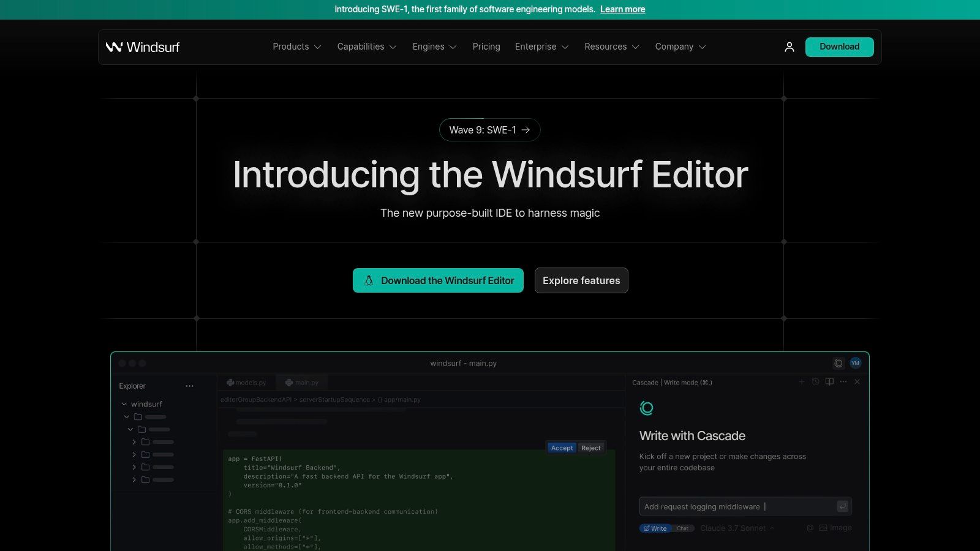Reject the suggested code change

(591, 448)
